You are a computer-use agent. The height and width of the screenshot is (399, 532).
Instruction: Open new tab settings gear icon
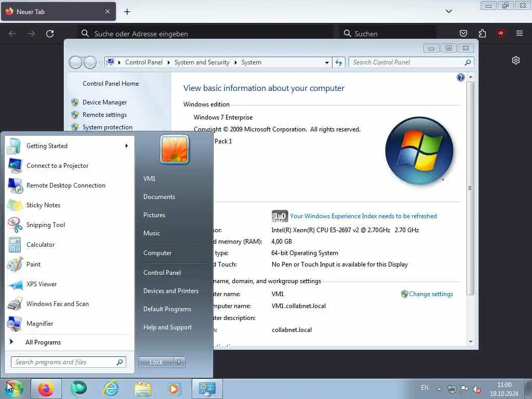click(x=516, y=60)
